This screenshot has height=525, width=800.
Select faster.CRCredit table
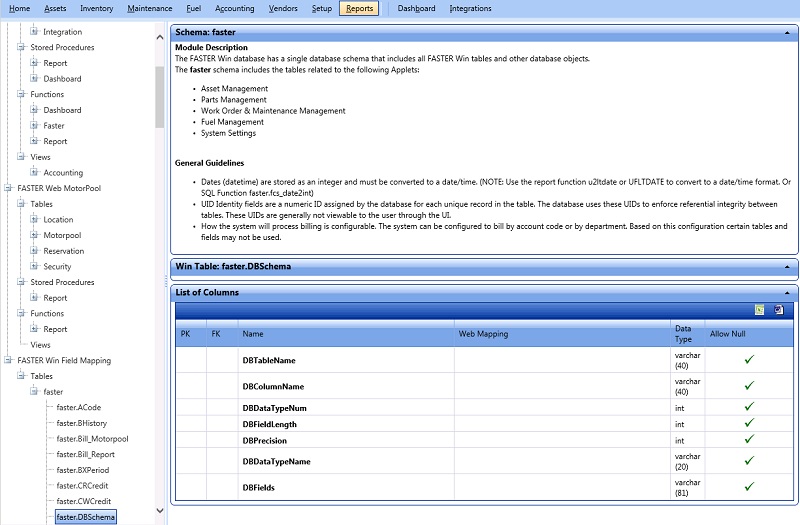pos(82,486)
